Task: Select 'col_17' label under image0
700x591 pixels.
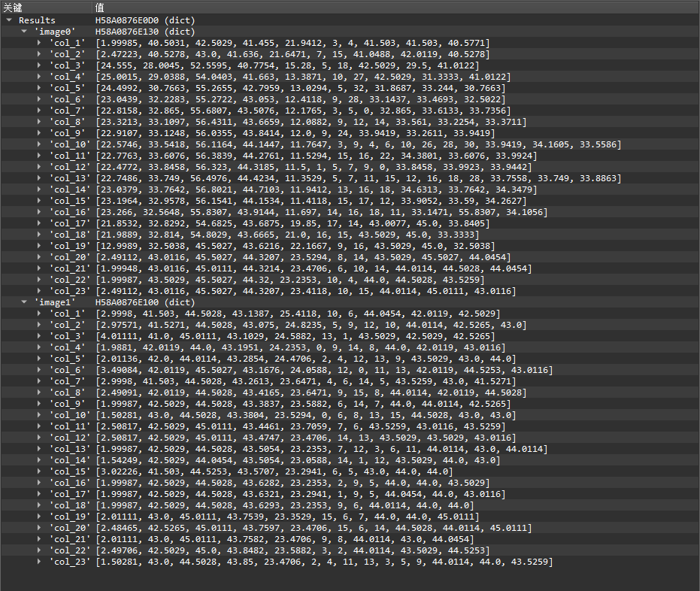Action: (70, 223)
